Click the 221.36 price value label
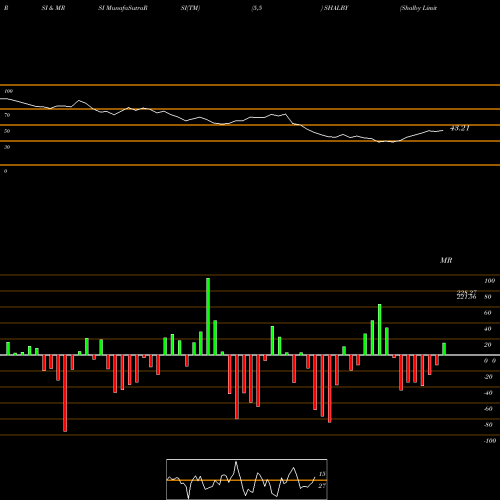500x500 pixels. [x=466, y=297]
